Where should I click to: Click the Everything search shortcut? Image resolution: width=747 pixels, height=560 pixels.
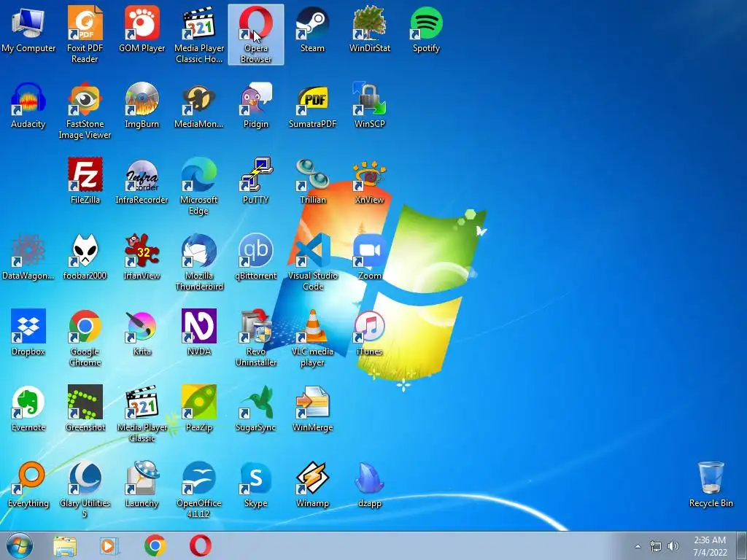coord(28,484)
